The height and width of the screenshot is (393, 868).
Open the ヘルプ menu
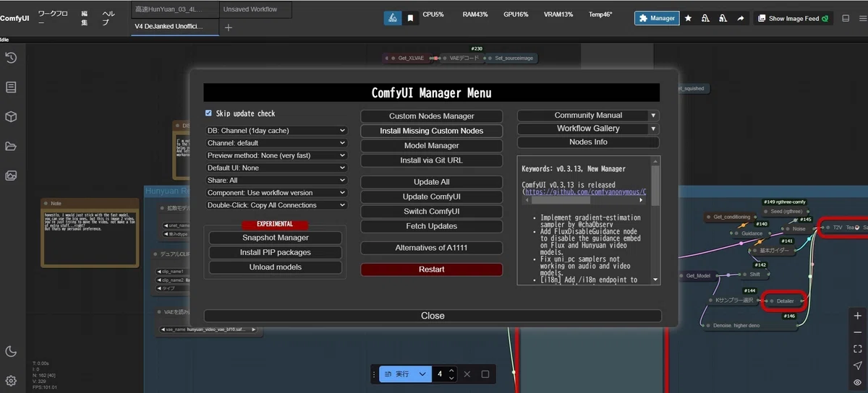(109, 18)
